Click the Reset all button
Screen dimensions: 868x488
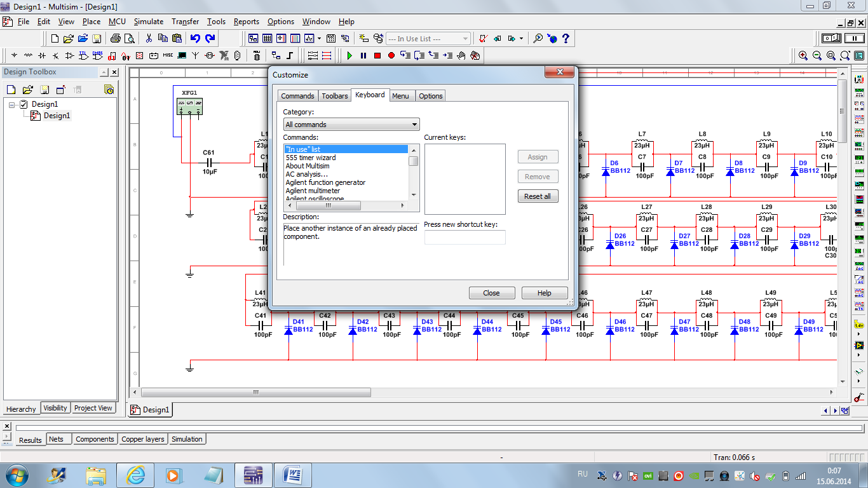coord(538,196)
